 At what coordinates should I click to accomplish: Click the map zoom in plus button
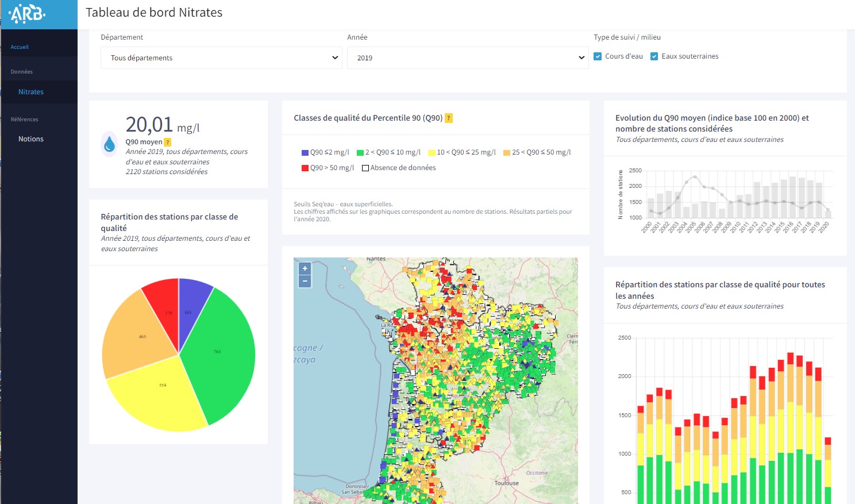pyautogui.click(x=305, y=268)
